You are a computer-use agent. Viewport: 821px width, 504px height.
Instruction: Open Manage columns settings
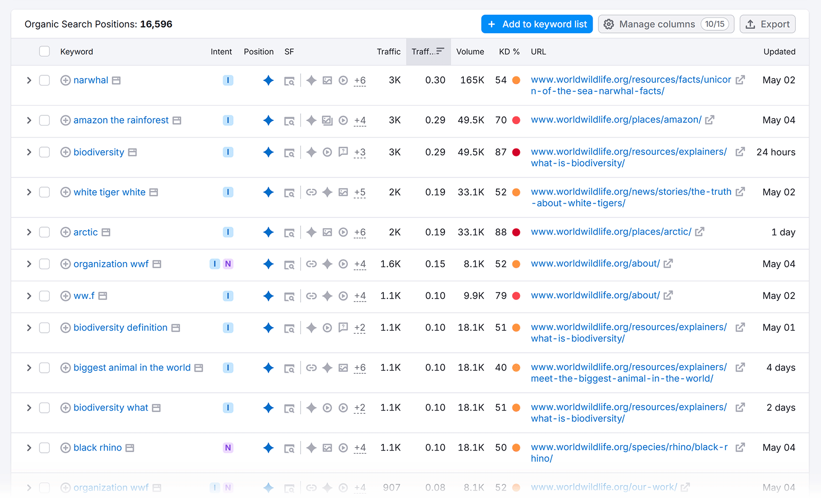click(666, 24)
